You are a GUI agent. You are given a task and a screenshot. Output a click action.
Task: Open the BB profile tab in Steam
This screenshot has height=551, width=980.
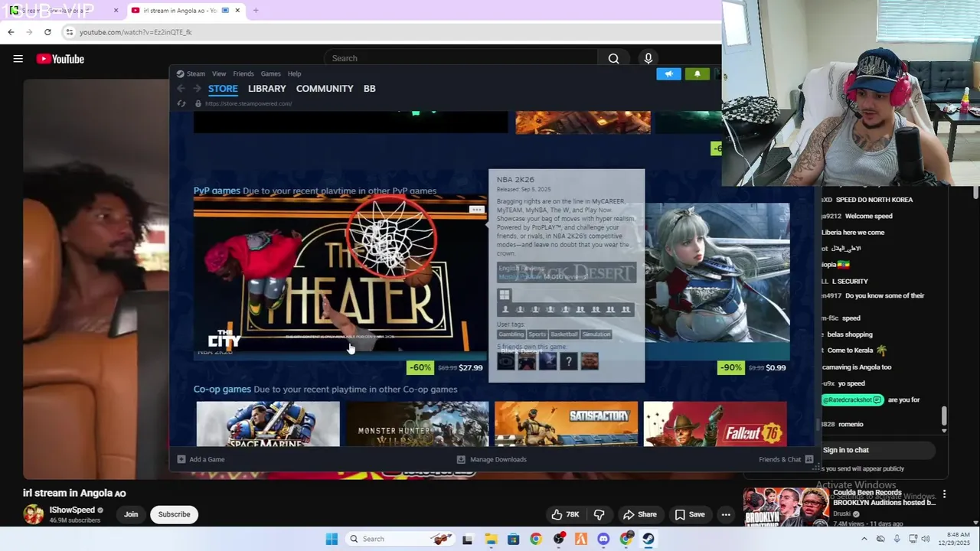point(369,89)
